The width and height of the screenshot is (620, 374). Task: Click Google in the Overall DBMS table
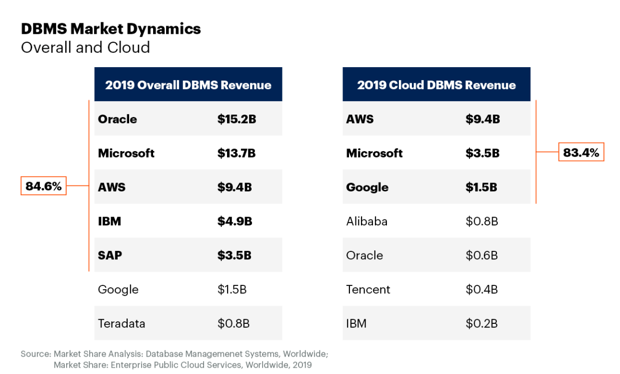click(118, 289)
